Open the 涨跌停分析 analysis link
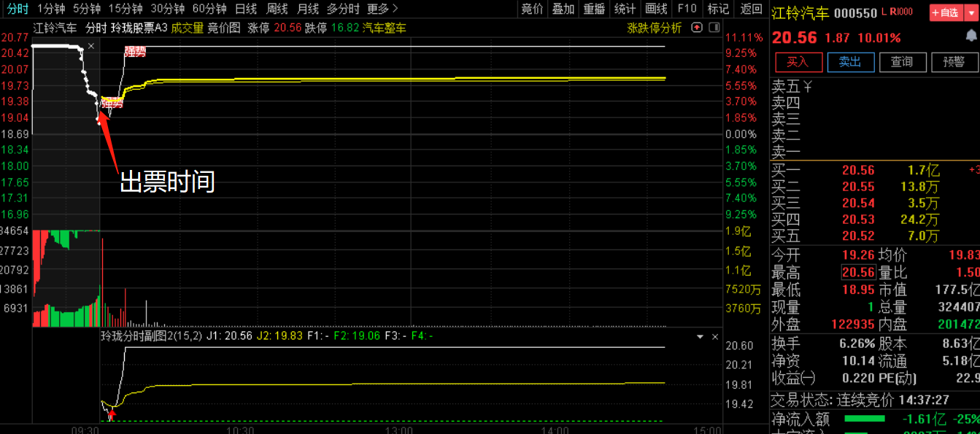 point(654,28)
